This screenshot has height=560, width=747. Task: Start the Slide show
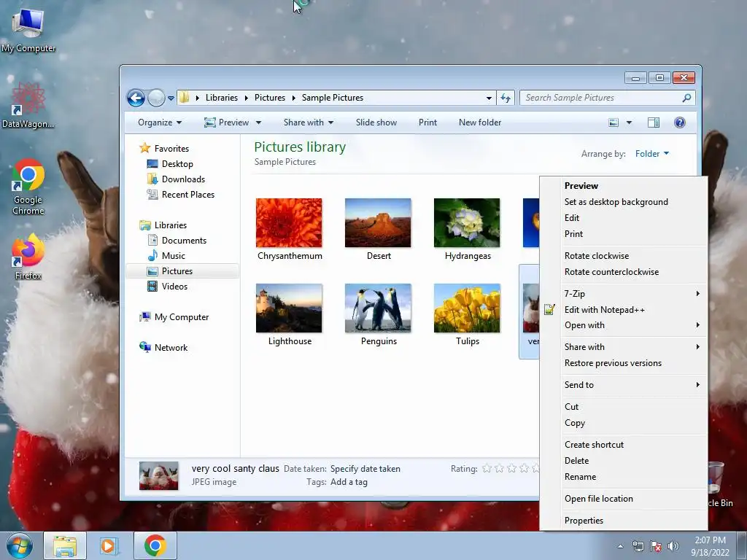tap(376, 122)
